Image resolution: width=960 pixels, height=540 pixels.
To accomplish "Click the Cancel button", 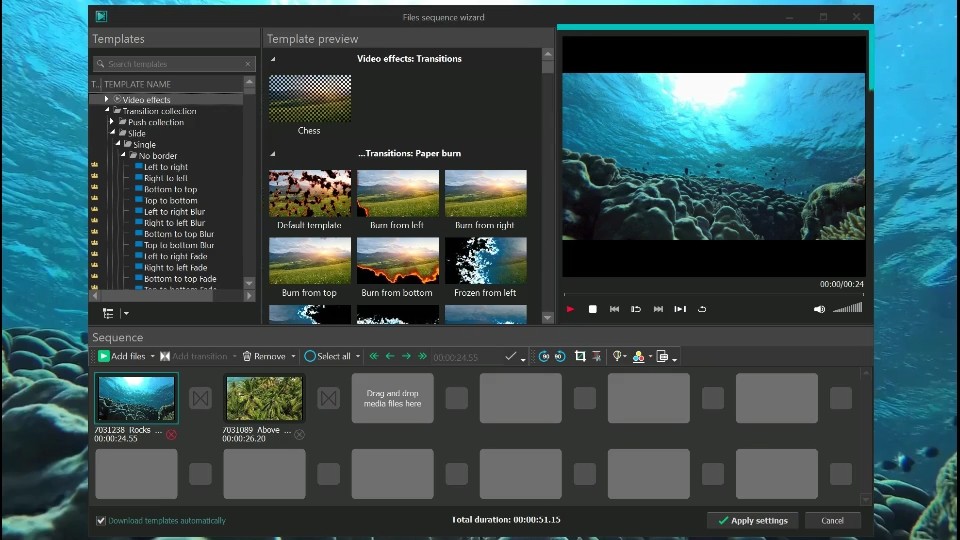I will coord(832,520).
